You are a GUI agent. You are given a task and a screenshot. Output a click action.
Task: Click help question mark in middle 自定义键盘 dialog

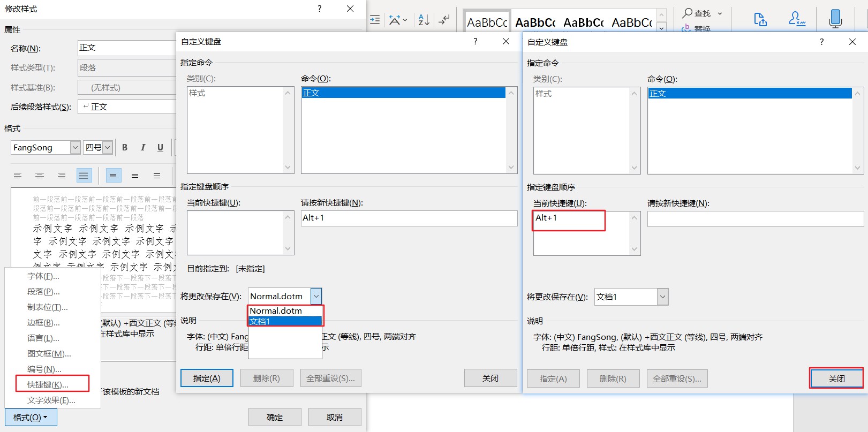[475, 41]
